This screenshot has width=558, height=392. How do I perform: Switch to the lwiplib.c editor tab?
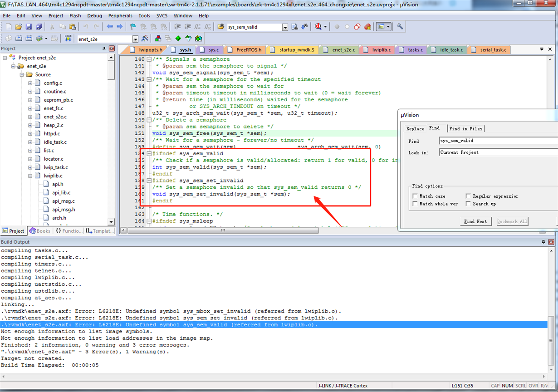point(377,49)
